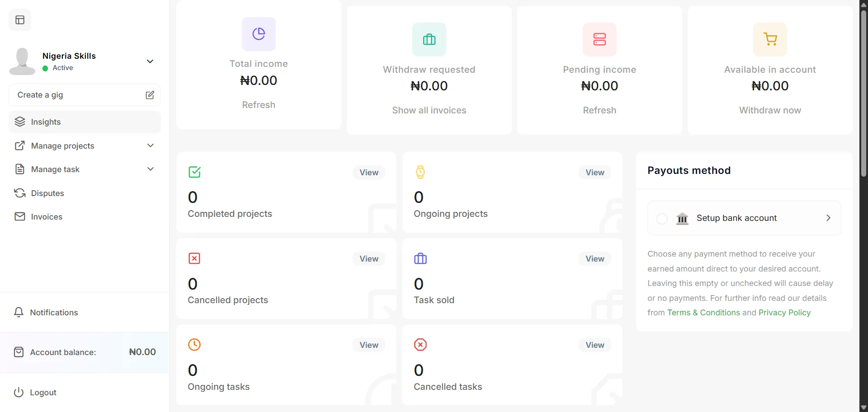Image resolution: width=868 pixels, height=412 pixels.
Task: Click the Withdraw requested briefcase icon
Action: 429,39
